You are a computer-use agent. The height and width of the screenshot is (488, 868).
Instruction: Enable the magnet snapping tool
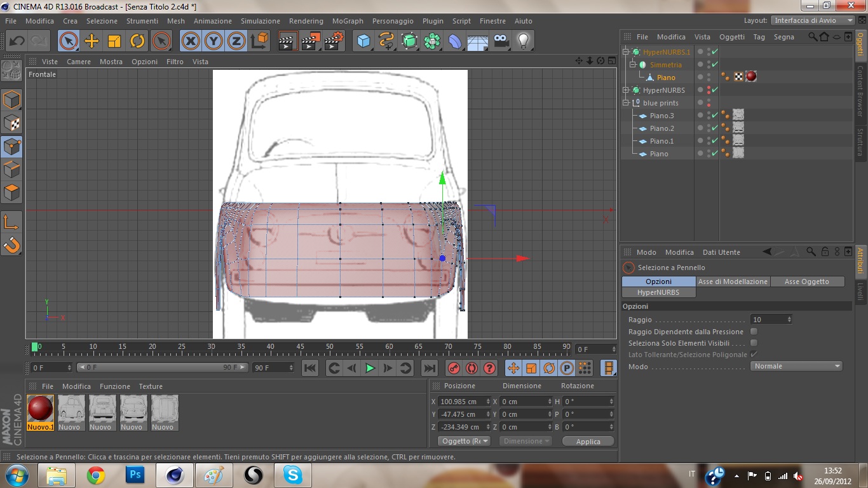pos(12,244)
